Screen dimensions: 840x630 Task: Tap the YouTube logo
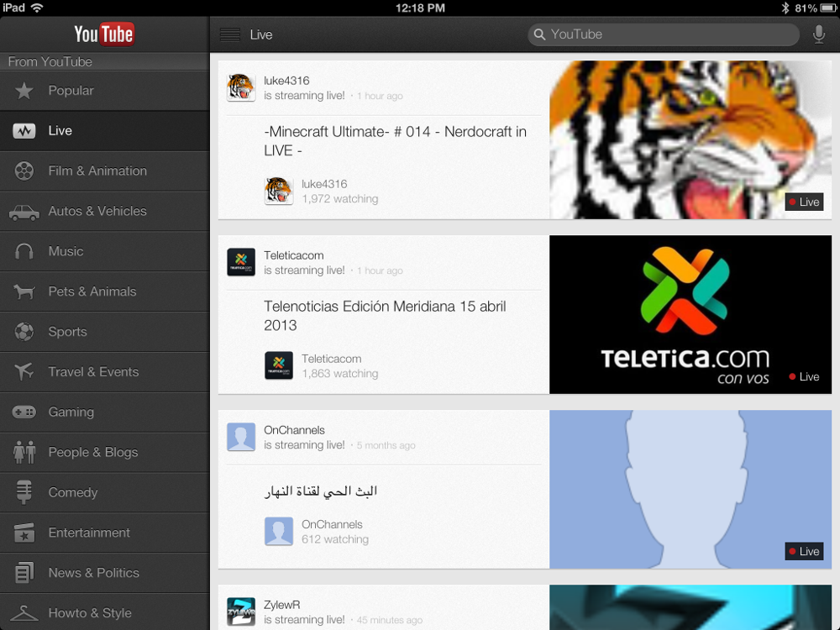tap(104, 34)
